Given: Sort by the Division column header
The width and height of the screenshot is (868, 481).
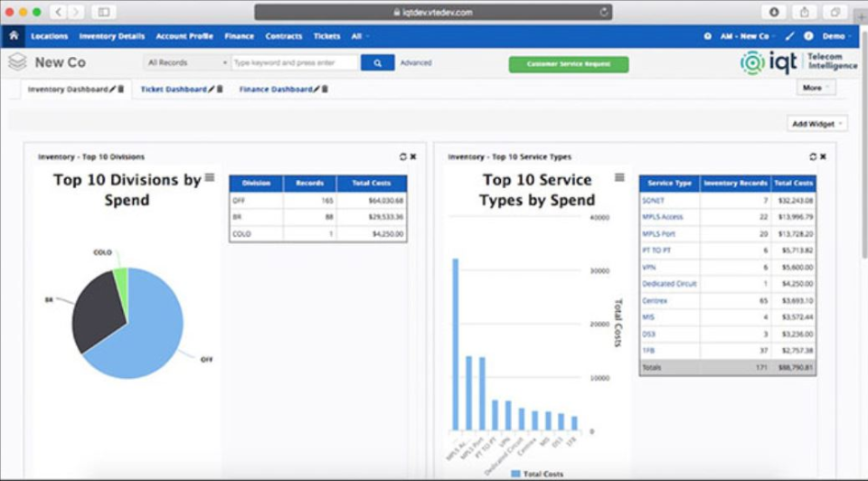Looking at the screenshot, I should pyautogui.click(x=256, y=184).
